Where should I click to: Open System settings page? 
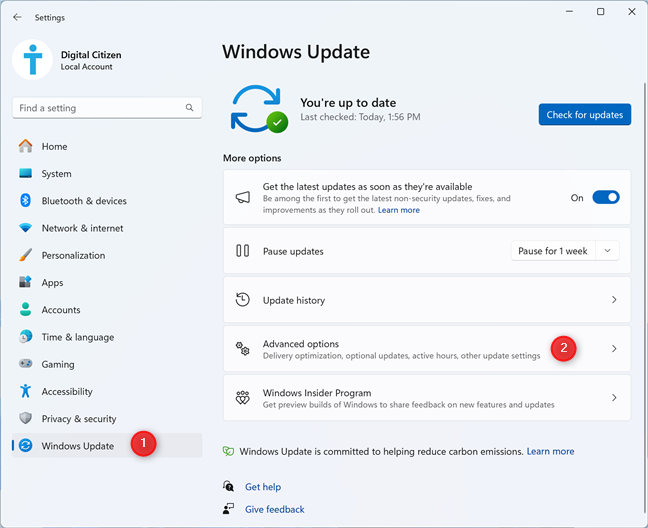107,174
